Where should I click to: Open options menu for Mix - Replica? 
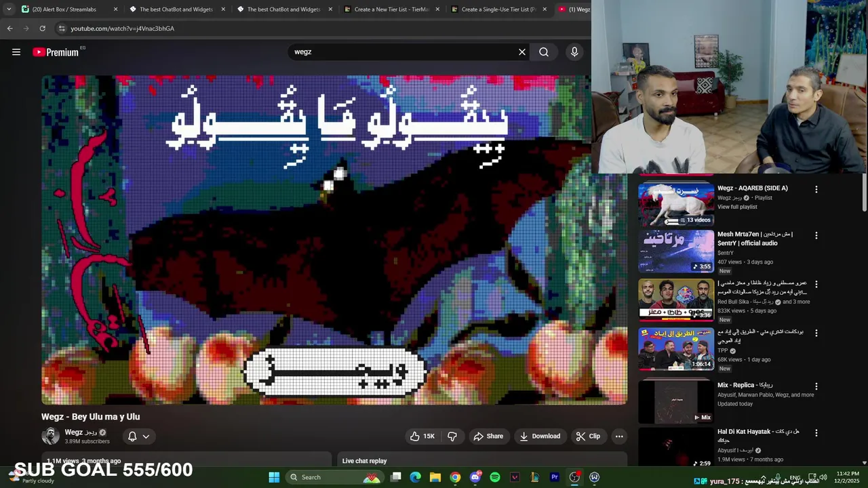point(816,386)
